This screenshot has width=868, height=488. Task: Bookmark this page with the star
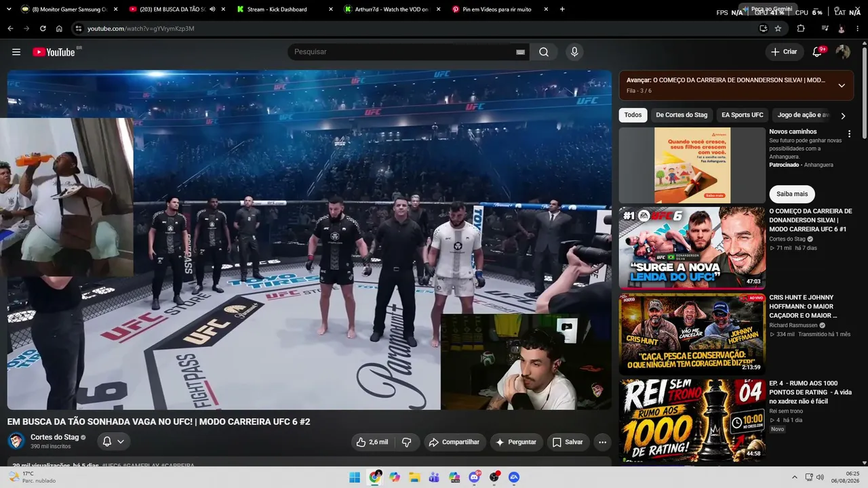click(778, 28)
